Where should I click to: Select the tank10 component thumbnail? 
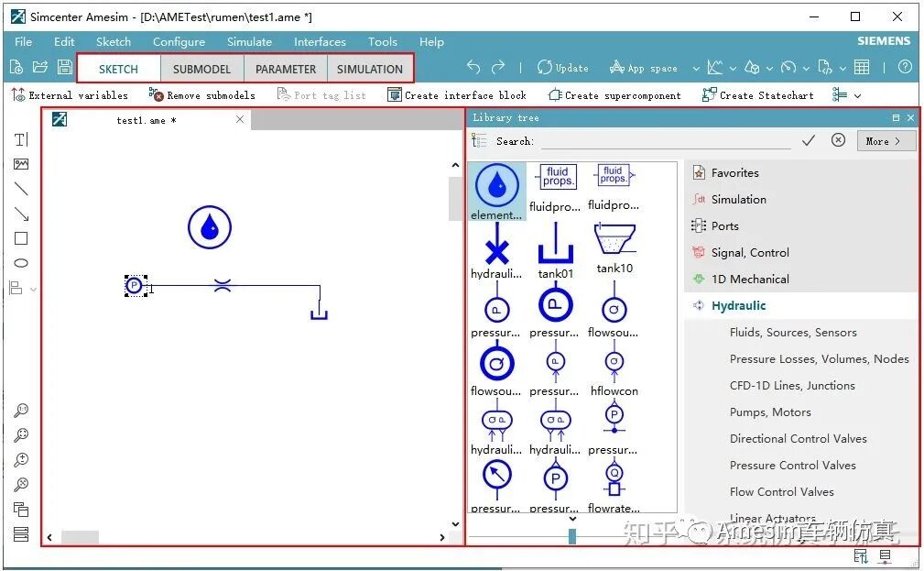[x=614, y=247]
